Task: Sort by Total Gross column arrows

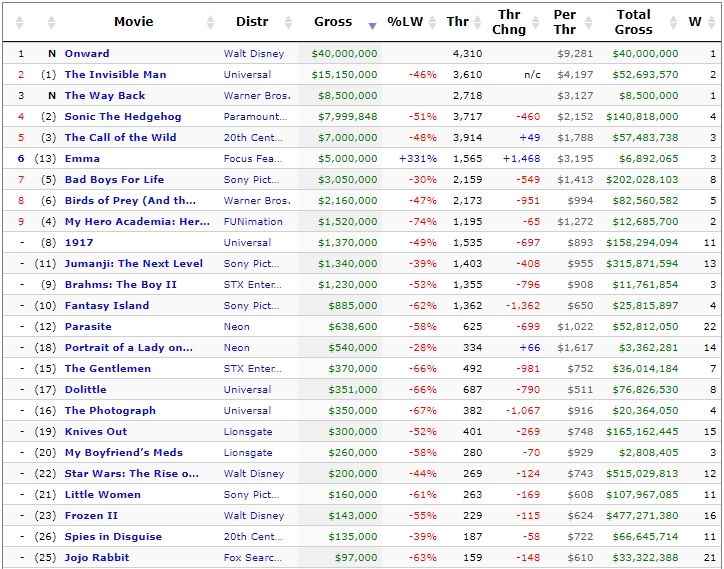Action: (674, 22)
